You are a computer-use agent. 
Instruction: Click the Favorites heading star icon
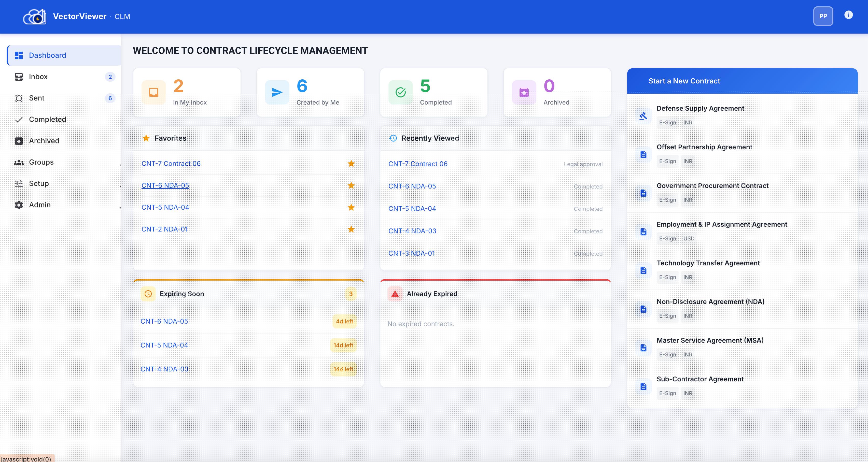146,138
